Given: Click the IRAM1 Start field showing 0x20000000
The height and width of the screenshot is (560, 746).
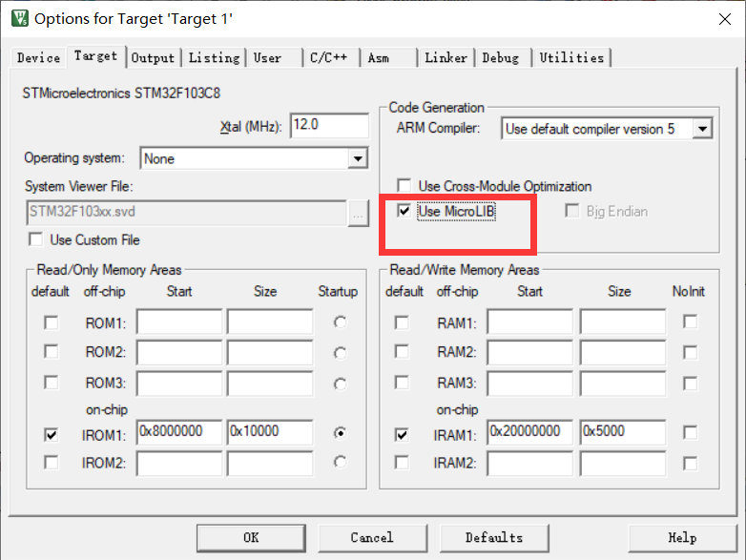Looking at the screenshot, I should (530, 432).
